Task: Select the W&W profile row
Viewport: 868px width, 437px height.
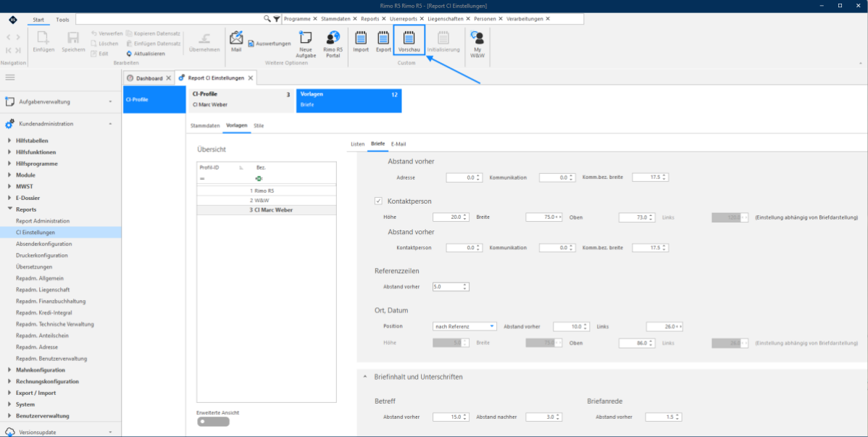Action: [x=266, y=200]
